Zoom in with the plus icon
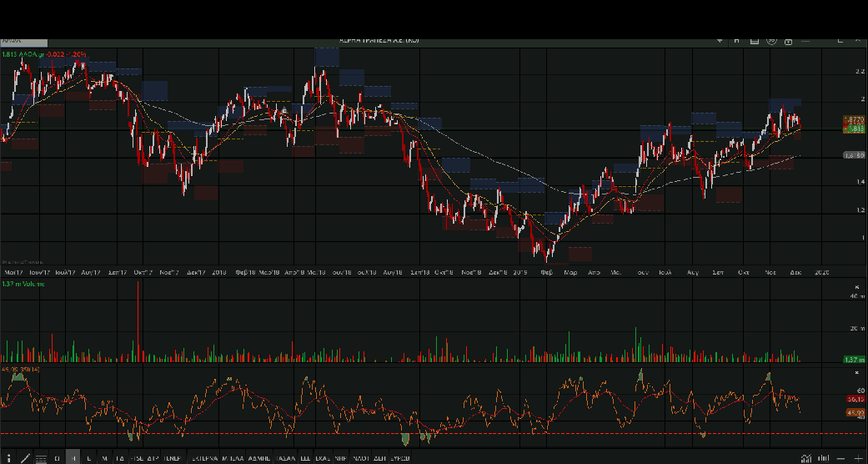868x464 pixels. click(x=858, y=458)
